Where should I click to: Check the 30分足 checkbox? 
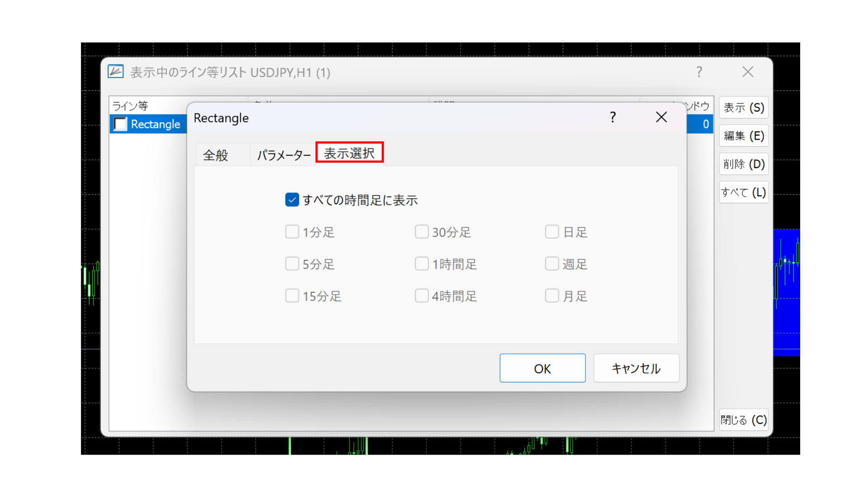point(421,231)
